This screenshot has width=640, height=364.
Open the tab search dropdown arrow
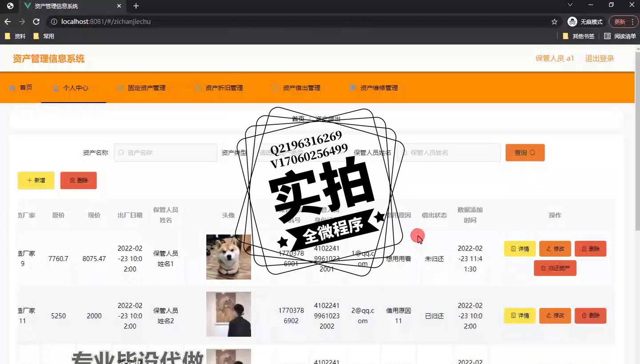pos(570,4)
